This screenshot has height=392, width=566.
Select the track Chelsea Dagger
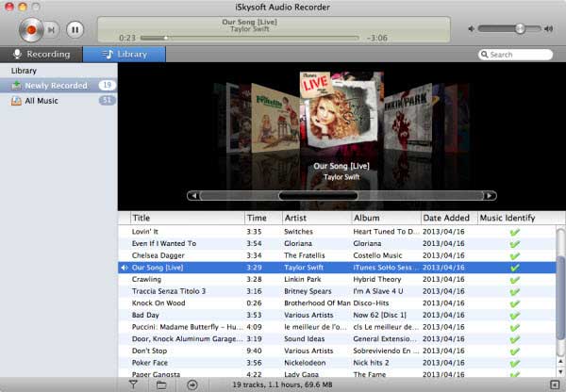[337, 255]
